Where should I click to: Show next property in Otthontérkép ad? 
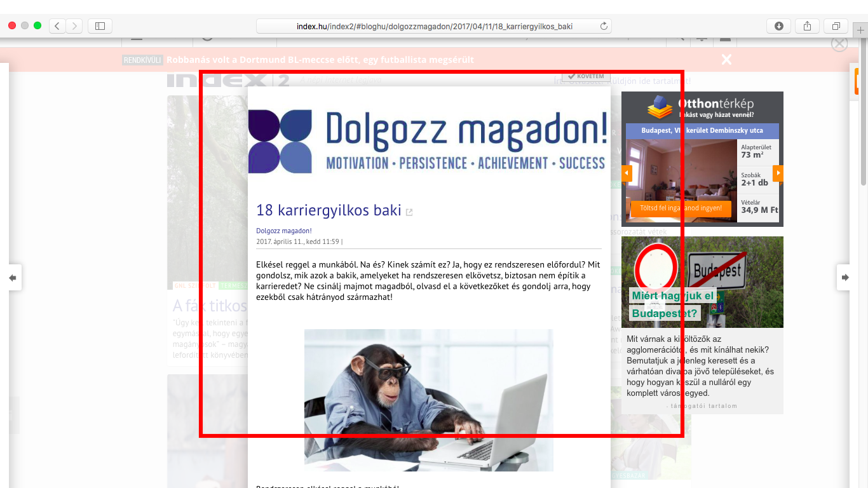(x=778, y=173)
